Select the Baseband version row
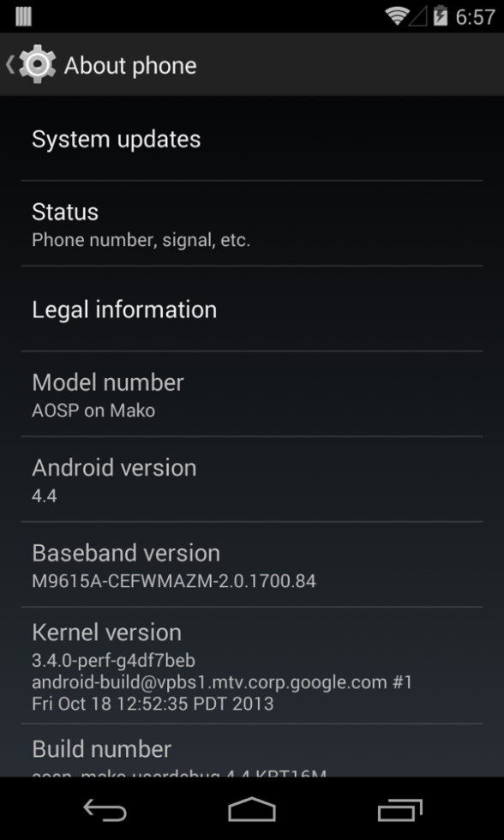Viewport: 504px width, 840px height. point(252,565)
